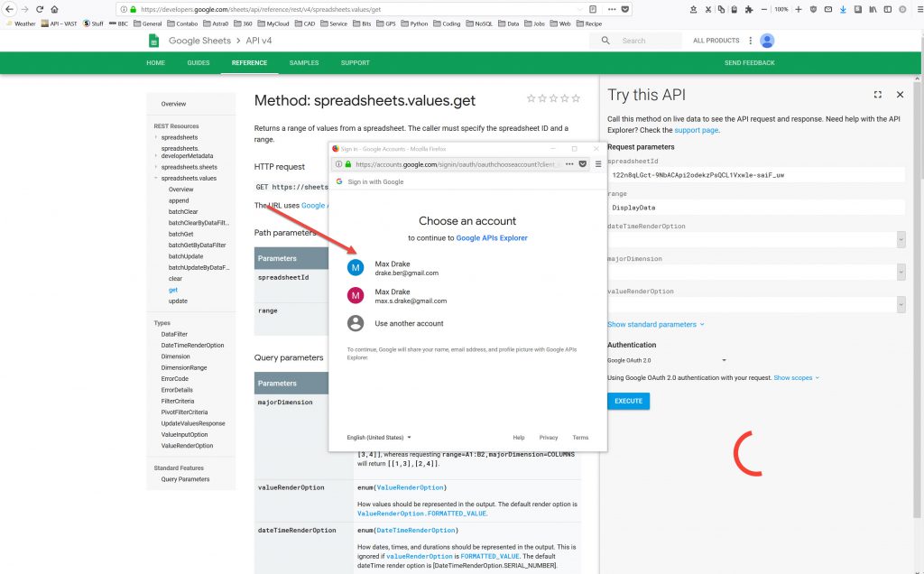Image resolution: width=924 pixels, height=574 pixels.
Task: Click the Use another account person icon
Action: point(356,323)
